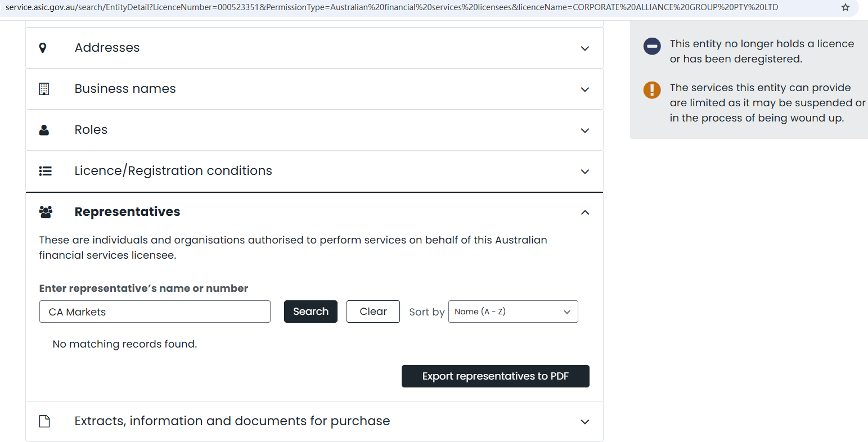Open the Licence/Registration conditions heading

[x=173, y=171]
